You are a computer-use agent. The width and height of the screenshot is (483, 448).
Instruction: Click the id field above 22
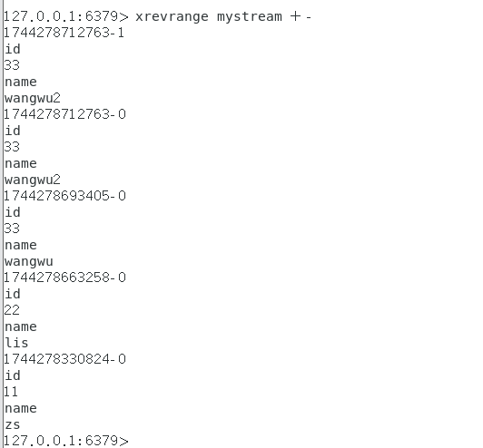(x=13, y=294)
